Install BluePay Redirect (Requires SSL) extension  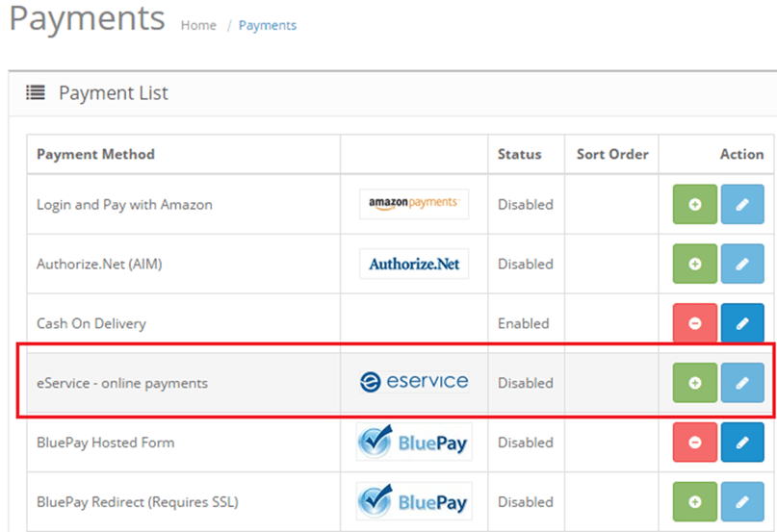(695, 501)
